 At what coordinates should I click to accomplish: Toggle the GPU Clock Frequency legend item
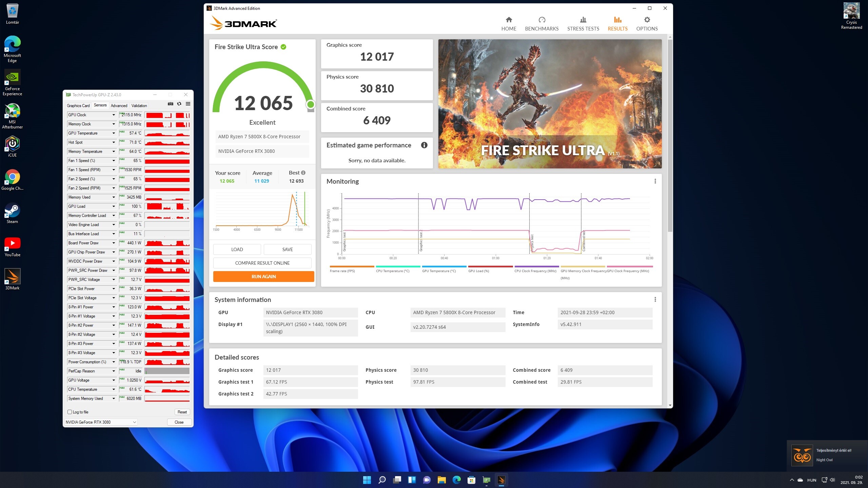click(x=629, y=271)
